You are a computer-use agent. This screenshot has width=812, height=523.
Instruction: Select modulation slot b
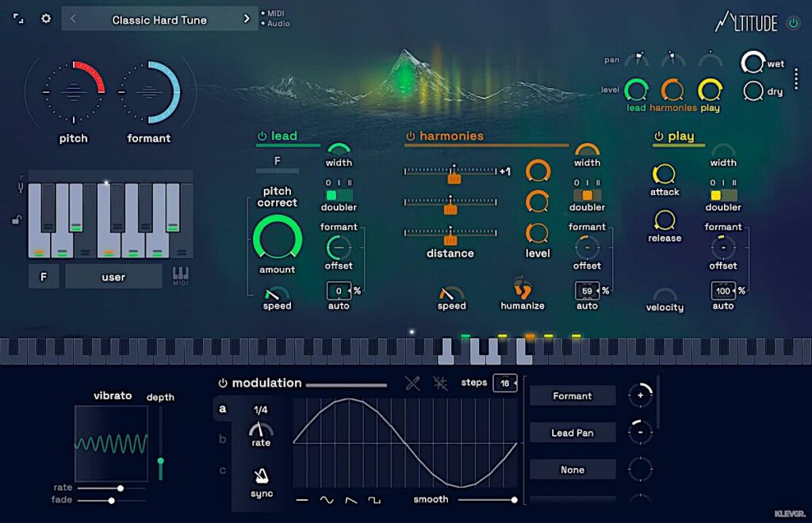223,439
